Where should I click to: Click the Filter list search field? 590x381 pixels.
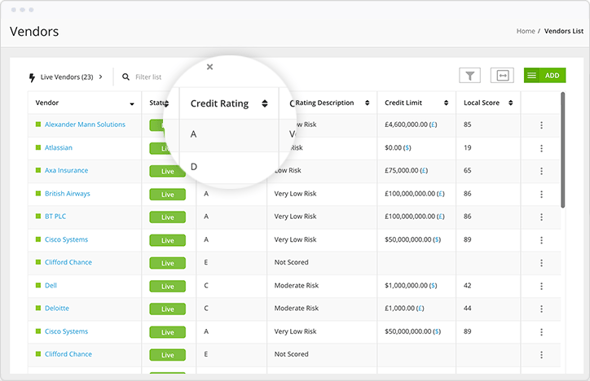148,77
